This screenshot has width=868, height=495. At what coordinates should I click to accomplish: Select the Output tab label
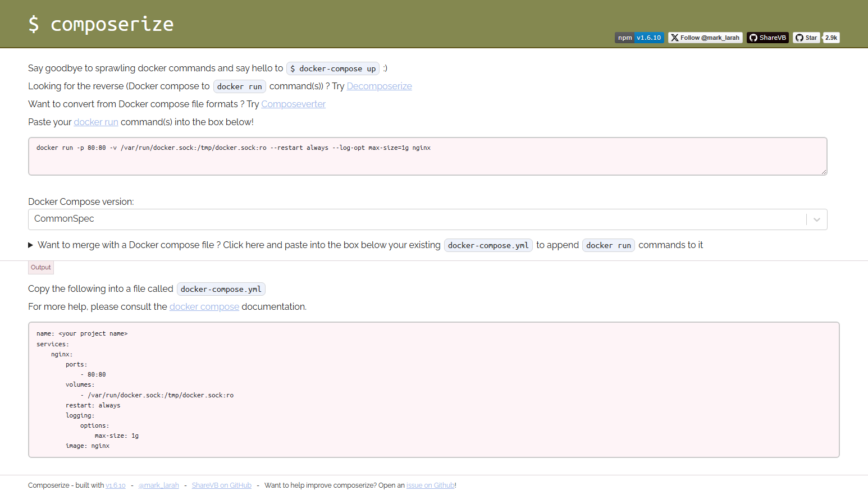coord(41,267)
